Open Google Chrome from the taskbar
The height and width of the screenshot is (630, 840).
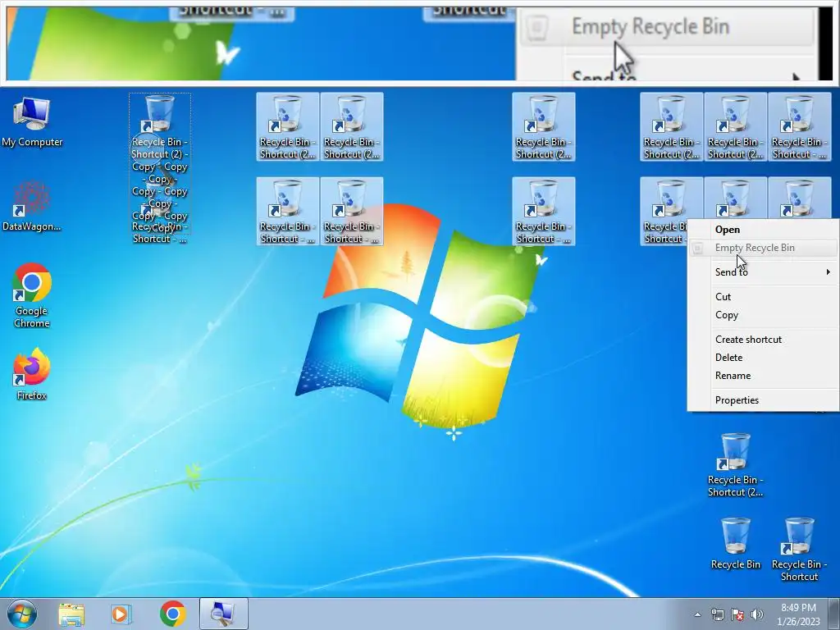click(x=172, y=614)
